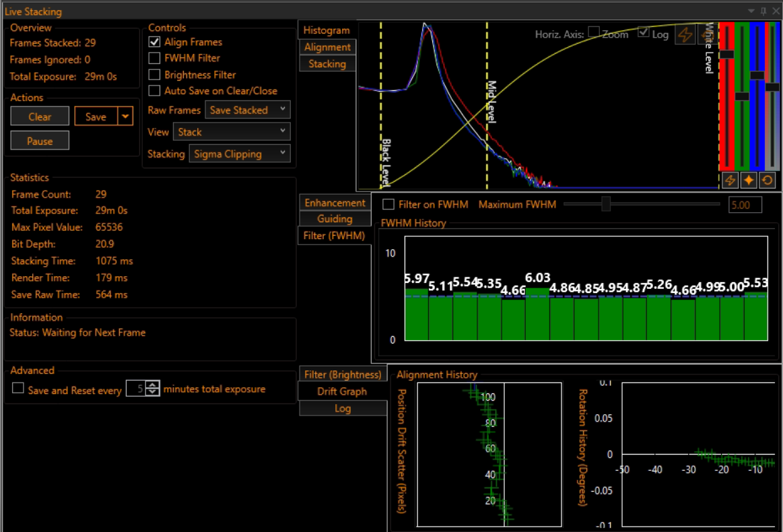This screenshot has height=532, width=783.
Task: Click the Pause button
Action: (x=40, y=141)
